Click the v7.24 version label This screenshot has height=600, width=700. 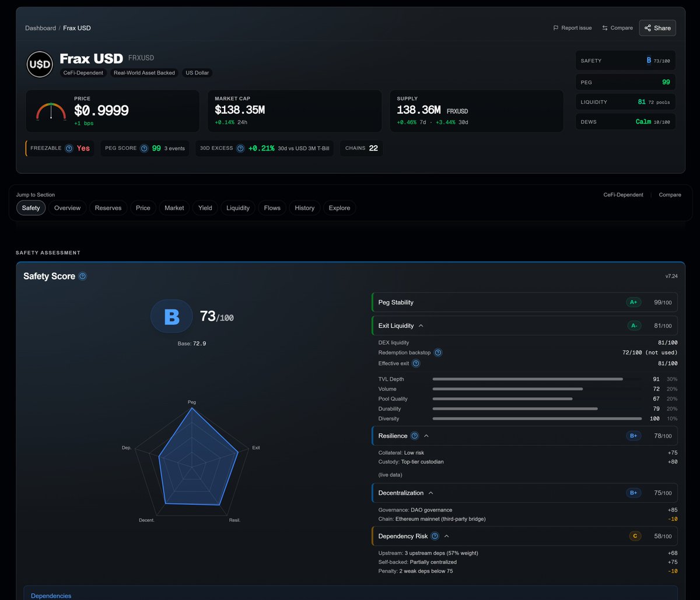click(x=671, y=276)
